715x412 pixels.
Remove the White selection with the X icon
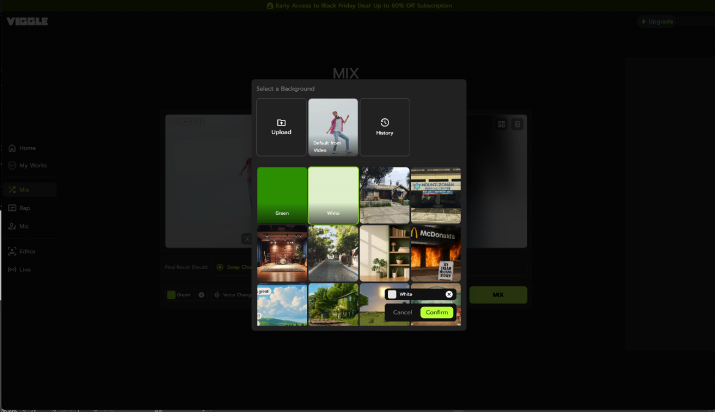click(449, 294)
